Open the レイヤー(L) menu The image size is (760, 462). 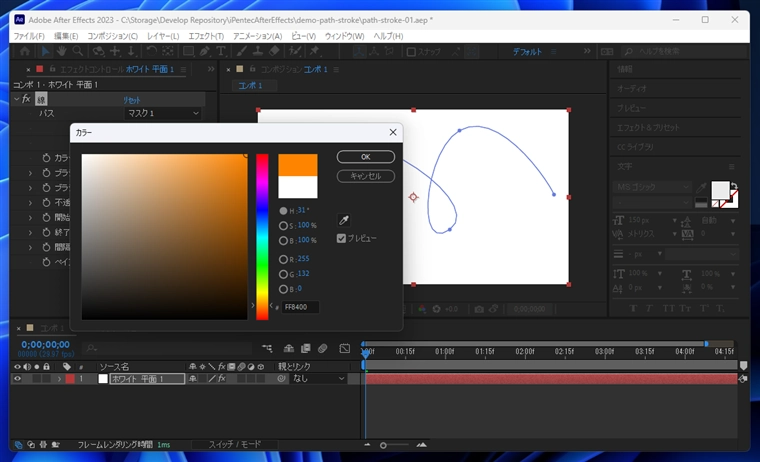[162, 36]
